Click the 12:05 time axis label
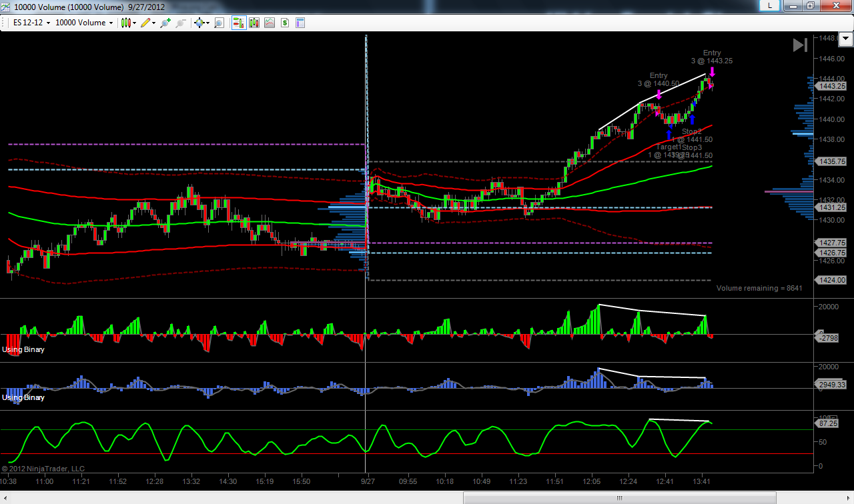Image resolution: width=854 pixels, height=504 pixels. [591, 481]
